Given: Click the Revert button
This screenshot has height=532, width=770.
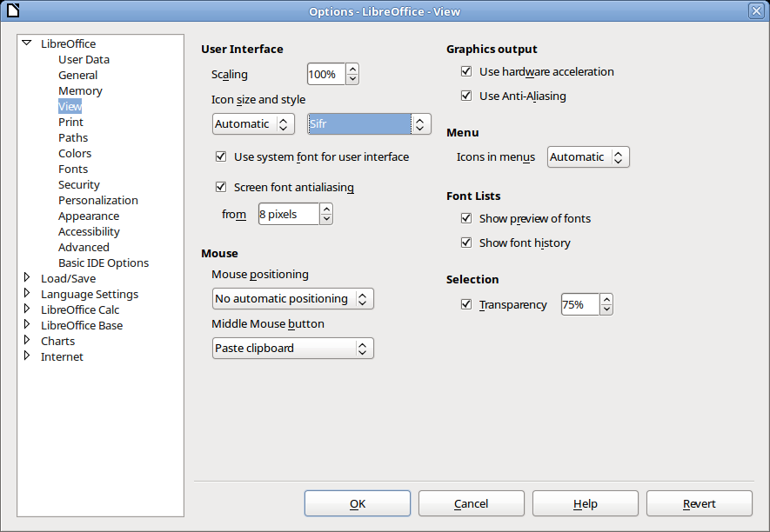Looking at the screenshot, I should point(700,503).
